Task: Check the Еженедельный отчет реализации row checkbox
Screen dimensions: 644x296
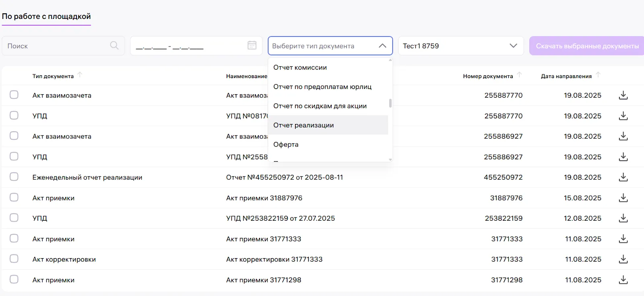Action: tap(14, 177)
